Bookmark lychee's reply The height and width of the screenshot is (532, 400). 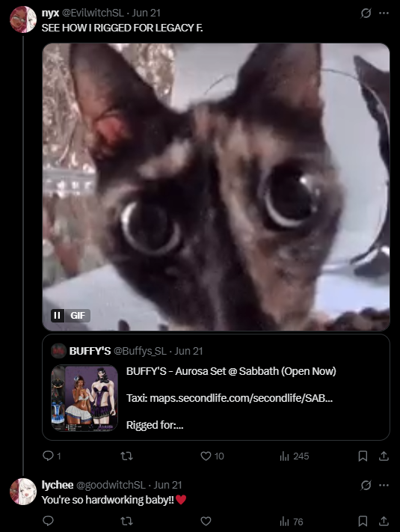pos(363,521)
